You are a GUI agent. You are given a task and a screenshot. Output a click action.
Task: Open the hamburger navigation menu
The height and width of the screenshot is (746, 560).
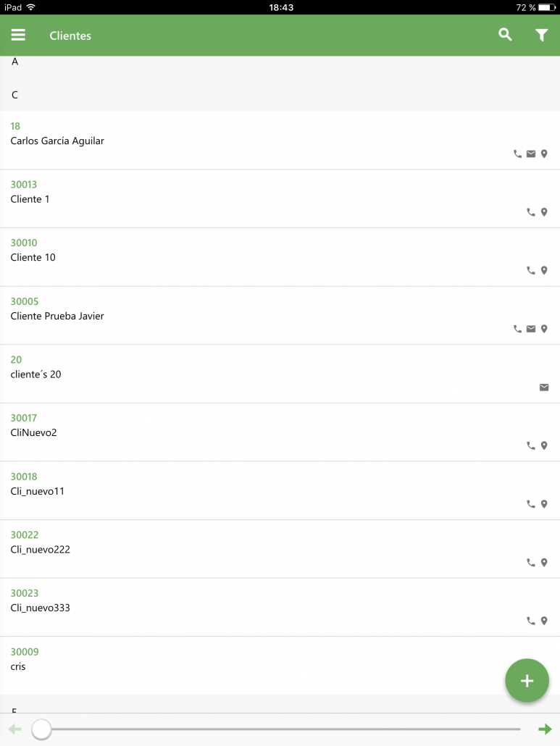coord(18,35)
